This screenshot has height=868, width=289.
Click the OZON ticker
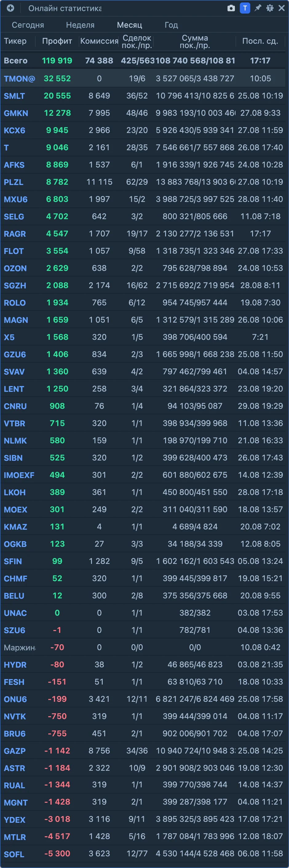[x=15, y=268]
